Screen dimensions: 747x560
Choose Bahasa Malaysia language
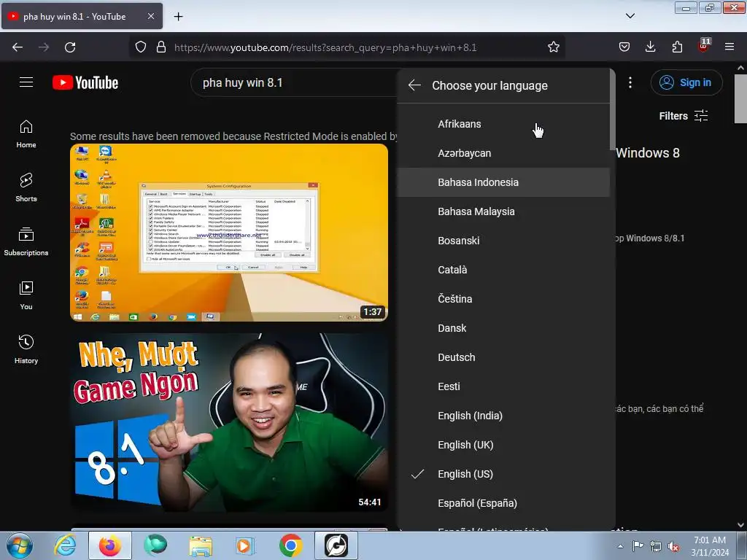(503, 211)
